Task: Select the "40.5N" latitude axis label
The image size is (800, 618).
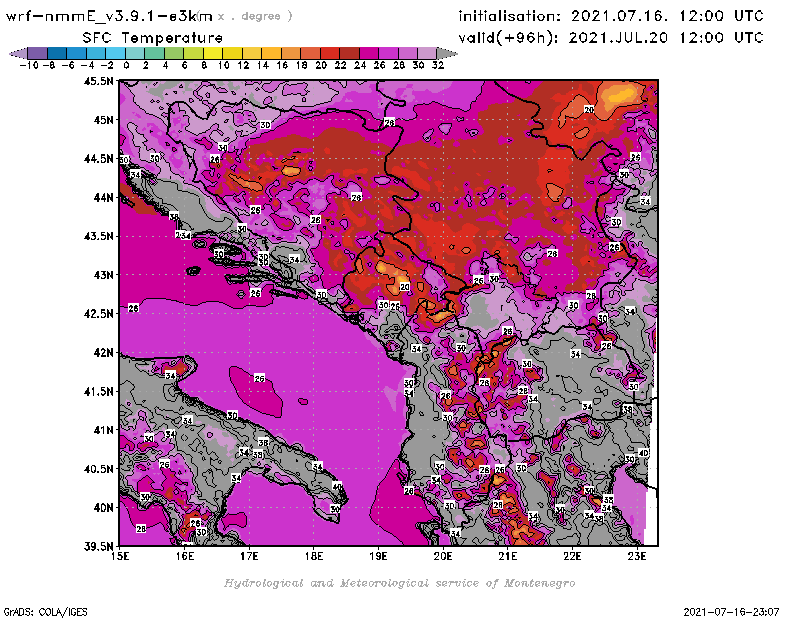Action: pos(99,469)
